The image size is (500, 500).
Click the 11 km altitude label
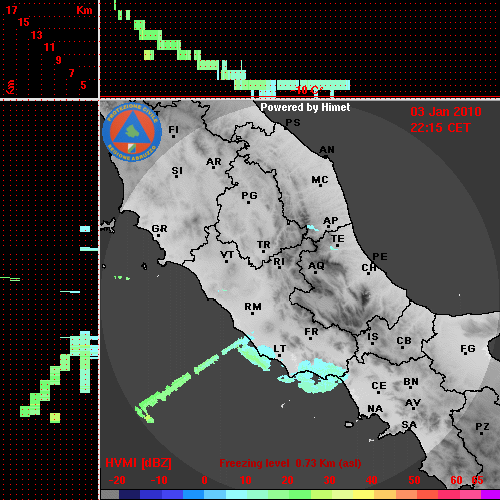[x=49, y=47]
